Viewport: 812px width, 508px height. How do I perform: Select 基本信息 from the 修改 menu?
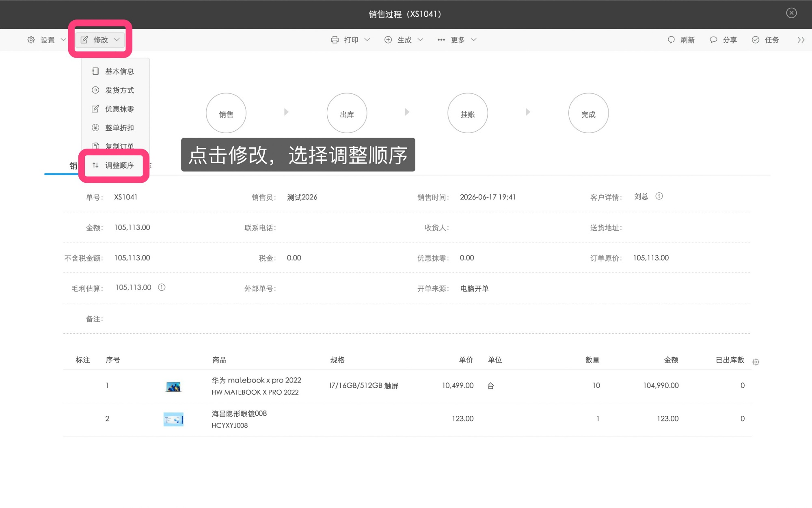pos(115,71)
